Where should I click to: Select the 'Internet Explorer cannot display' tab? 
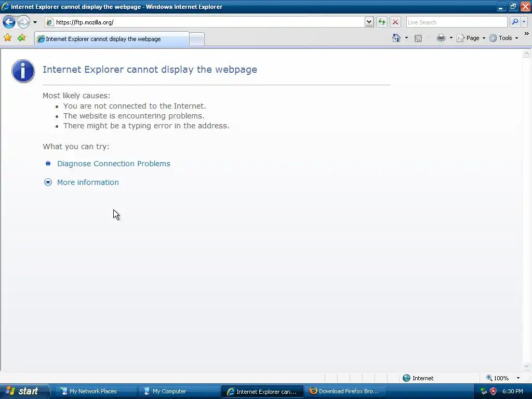pyautogui.click(x=112, y=39)
